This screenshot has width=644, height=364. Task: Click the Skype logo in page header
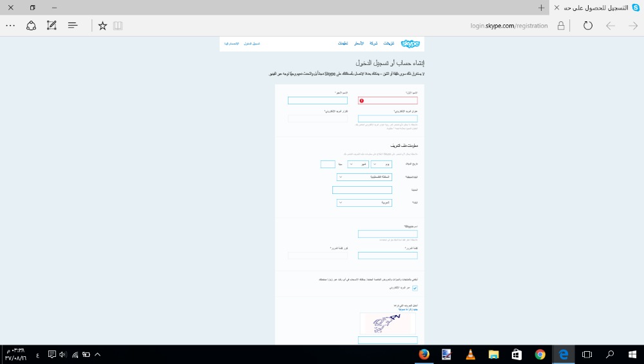pos(410,44)
